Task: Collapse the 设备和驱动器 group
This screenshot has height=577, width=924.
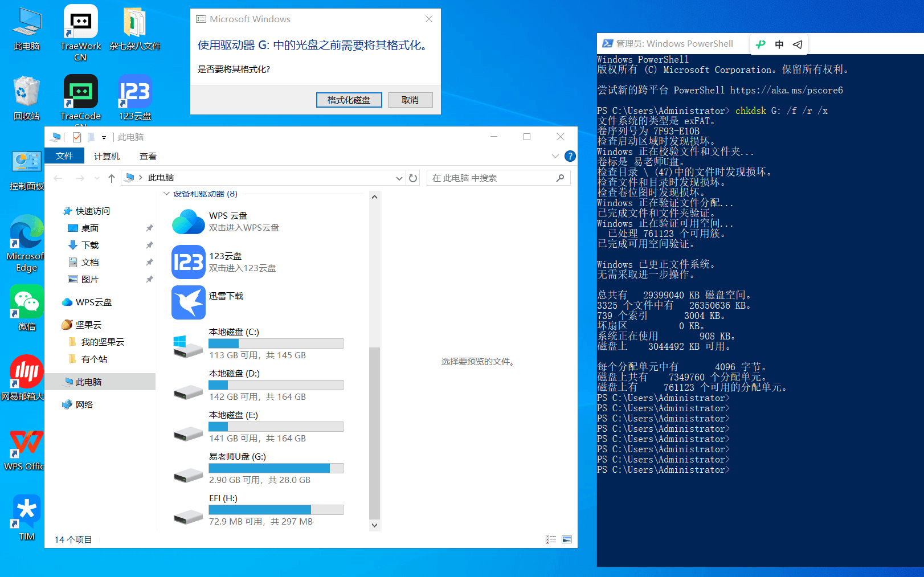Action: point(166,194)
